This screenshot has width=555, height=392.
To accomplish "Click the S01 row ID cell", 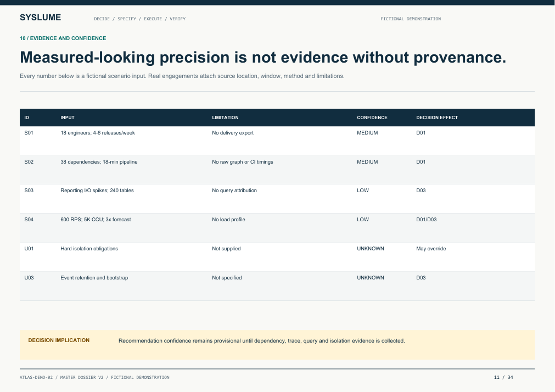I will click(29, 133).
